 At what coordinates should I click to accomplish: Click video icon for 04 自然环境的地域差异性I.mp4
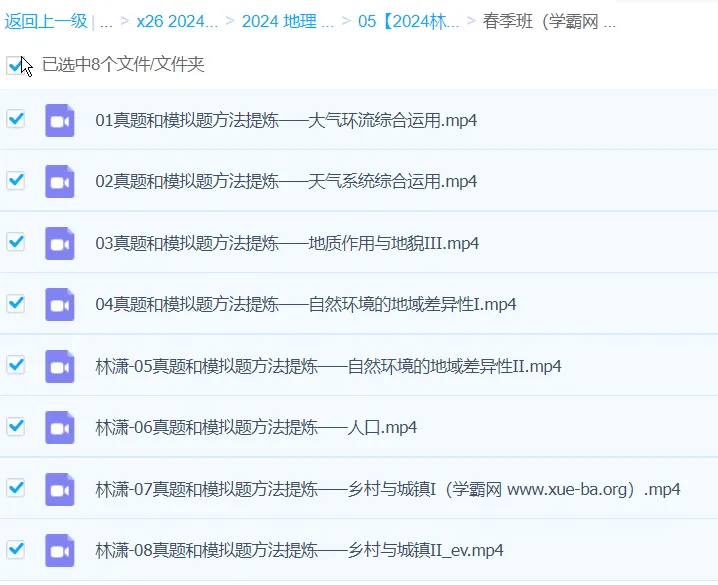pos(60,304)
